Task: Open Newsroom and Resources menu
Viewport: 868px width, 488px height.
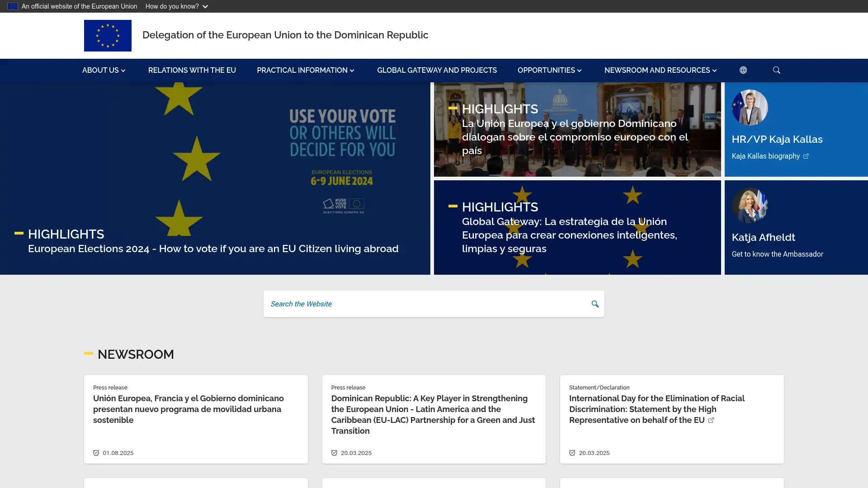Action: [660, 70]
